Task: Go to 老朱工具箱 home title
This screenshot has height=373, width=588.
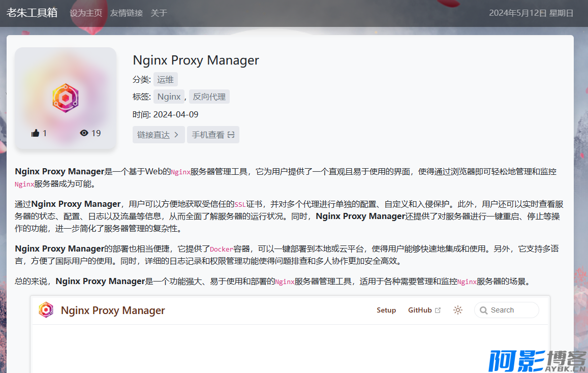Action: [x=32, y=13]
